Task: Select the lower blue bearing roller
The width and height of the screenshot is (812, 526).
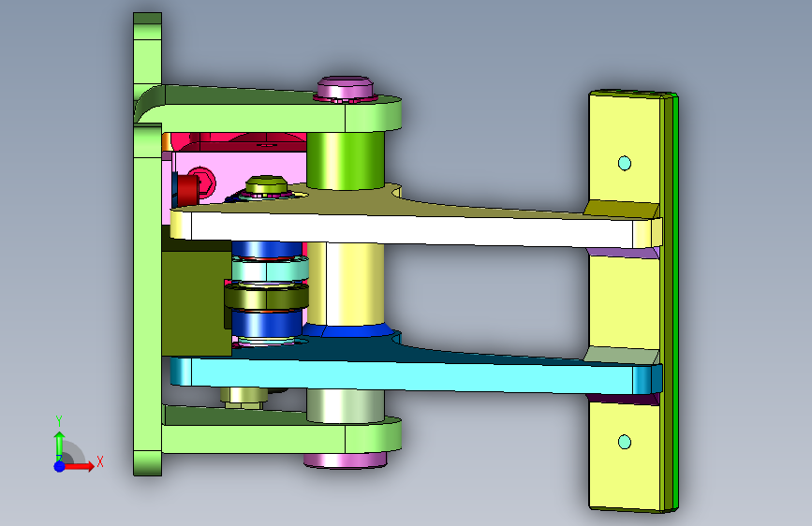Action: tap(267, 324)
